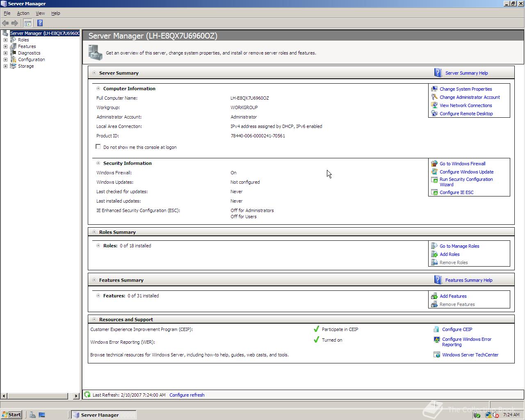
Task: Click the Configure Windows Update icon
Action: (434, 171)
